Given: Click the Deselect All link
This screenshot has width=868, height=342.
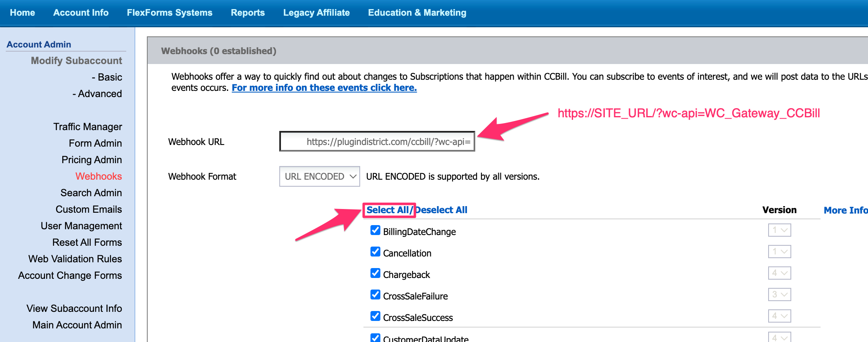Looking at the screenshot, I should pos(441,210).
